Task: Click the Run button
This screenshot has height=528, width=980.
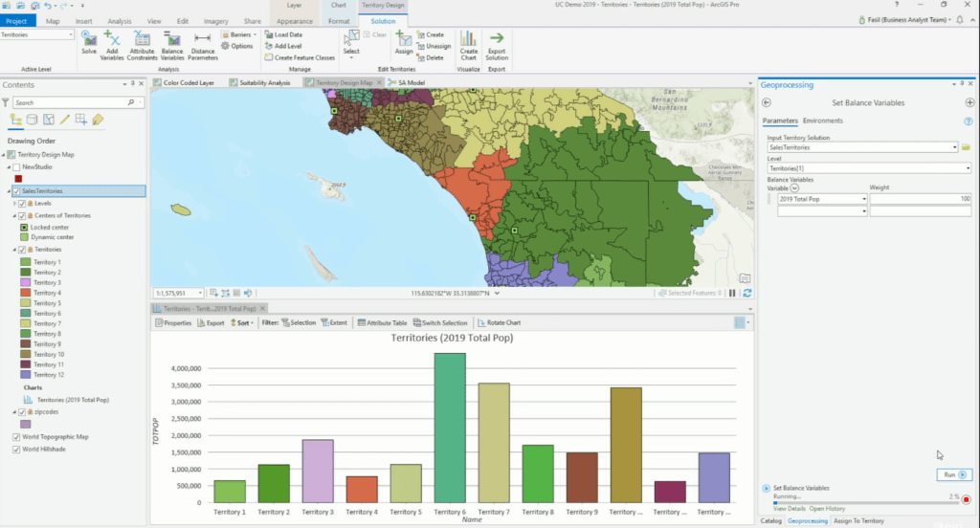Action: (954, 474)
